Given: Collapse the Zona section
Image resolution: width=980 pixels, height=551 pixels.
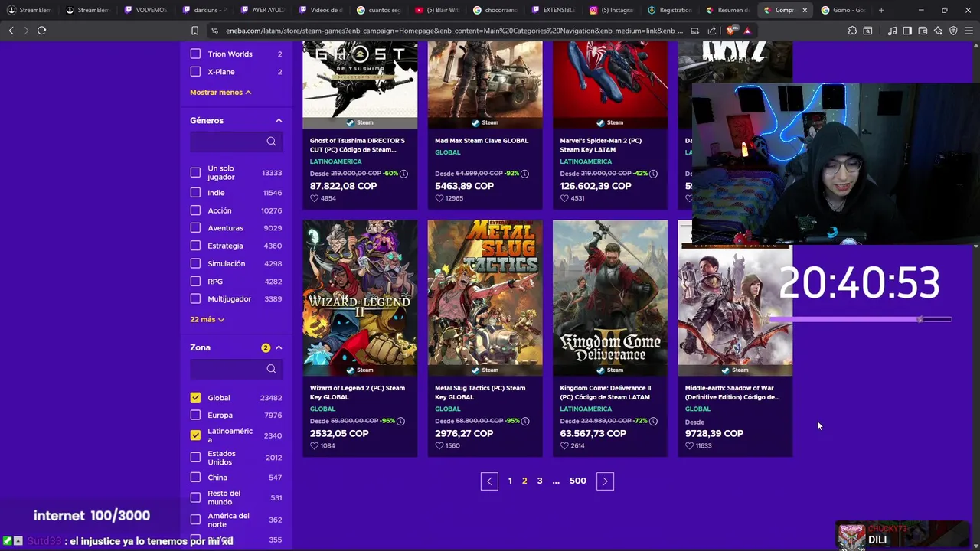Looking at the screenshot, I should (x=279, y=347).
